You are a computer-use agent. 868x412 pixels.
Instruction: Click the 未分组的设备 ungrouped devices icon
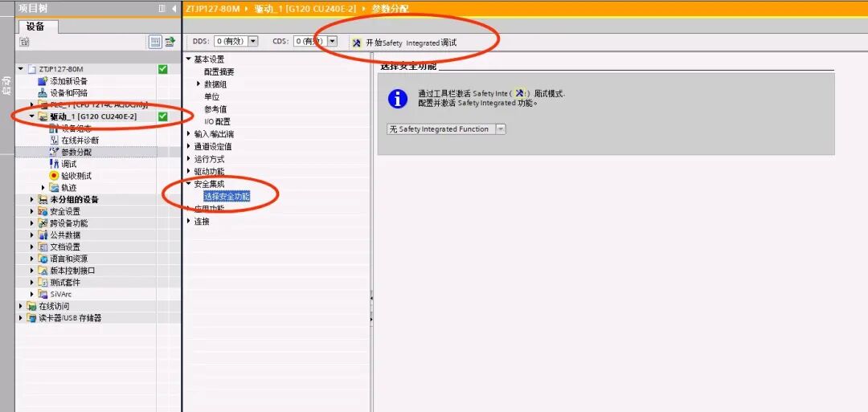[x=43, y=199]
